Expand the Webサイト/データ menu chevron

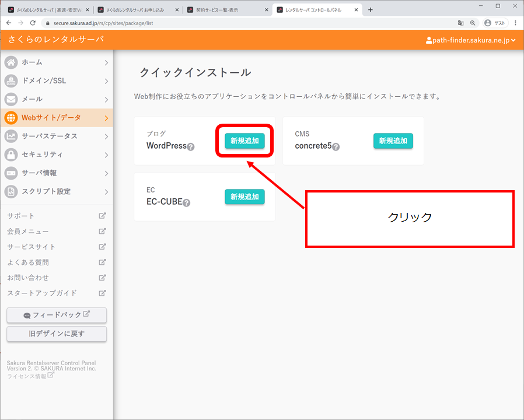106,118
